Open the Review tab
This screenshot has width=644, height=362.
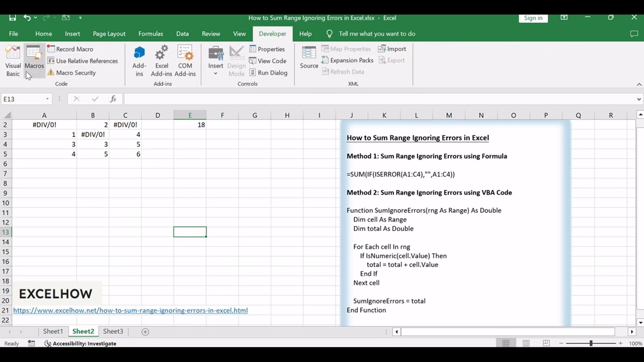[211, 34]
